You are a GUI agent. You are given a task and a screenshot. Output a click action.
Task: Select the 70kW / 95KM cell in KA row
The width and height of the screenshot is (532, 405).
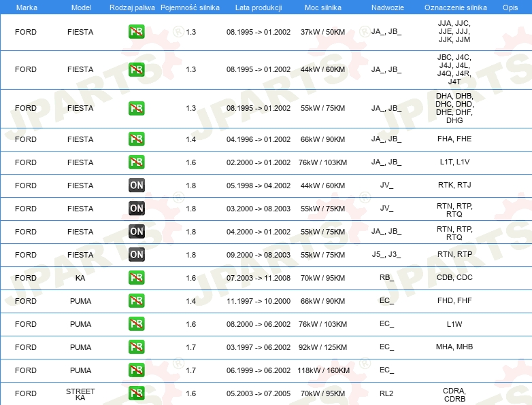tap(322, 278)
